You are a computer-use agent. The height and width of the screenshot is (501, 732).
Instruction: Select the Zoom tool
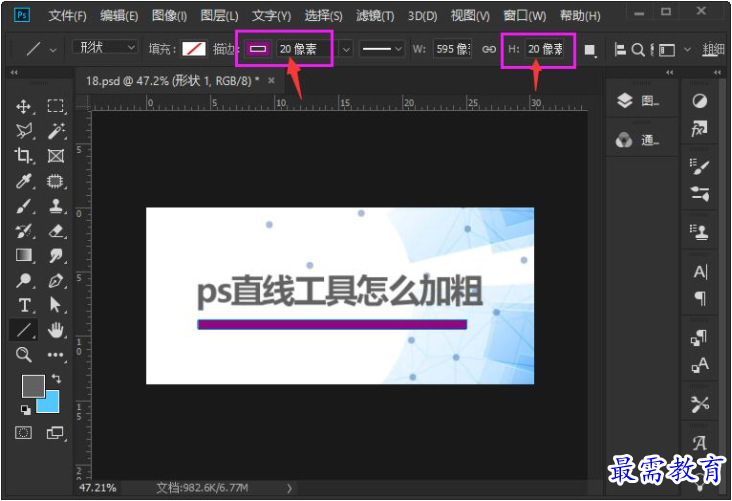click(x=23, y=355)
